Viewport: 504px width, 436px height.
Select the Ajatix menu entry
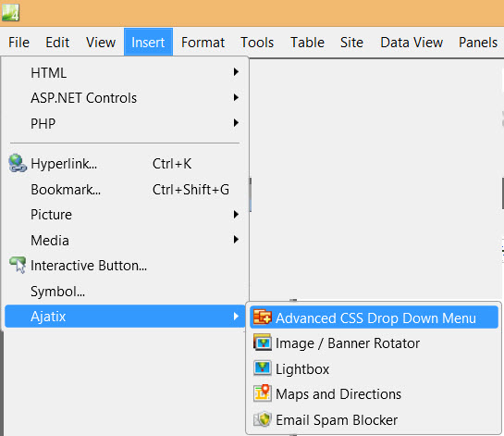(x=125, y=317)
